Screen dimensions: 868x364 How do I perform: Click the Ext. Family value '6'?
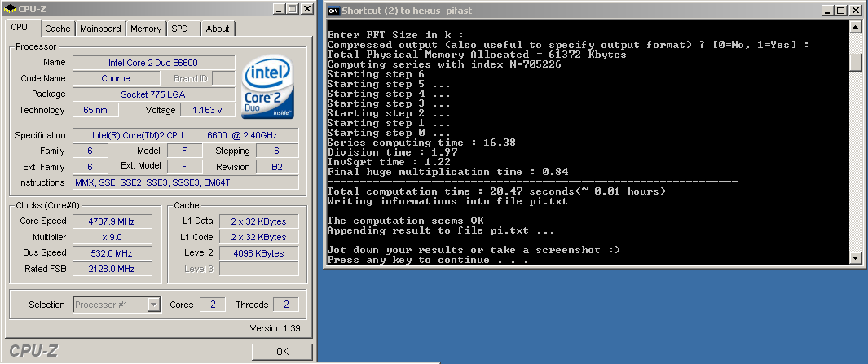90,167
